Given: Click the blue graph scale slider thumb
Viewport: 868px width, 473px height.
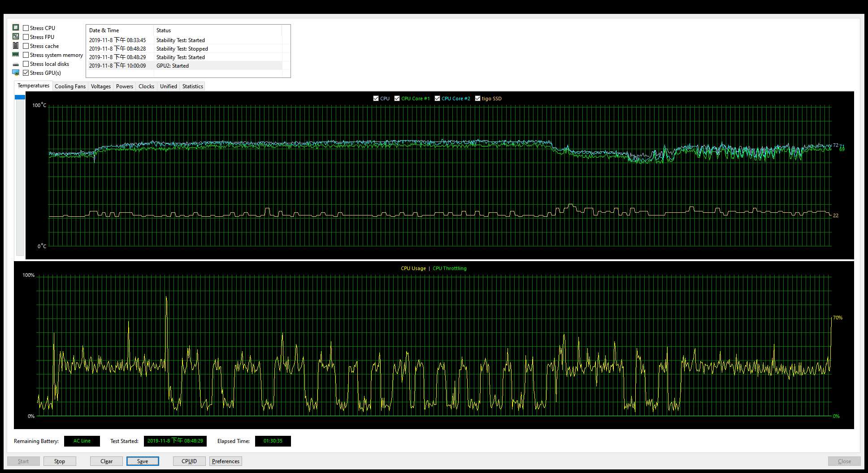Looking at the screenshot, I should click(20, 97).
